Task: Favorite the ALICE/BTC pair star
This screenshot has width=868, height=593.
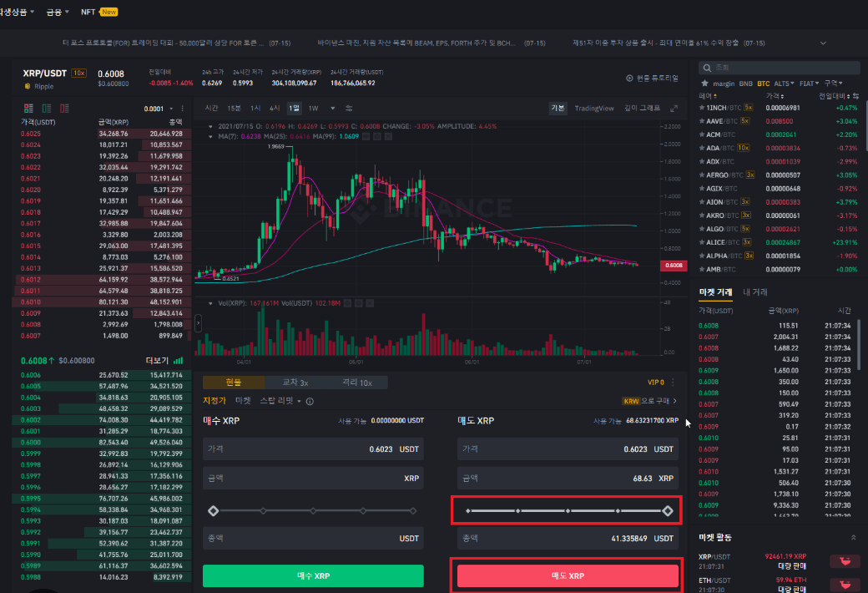Action: (702, 242)
